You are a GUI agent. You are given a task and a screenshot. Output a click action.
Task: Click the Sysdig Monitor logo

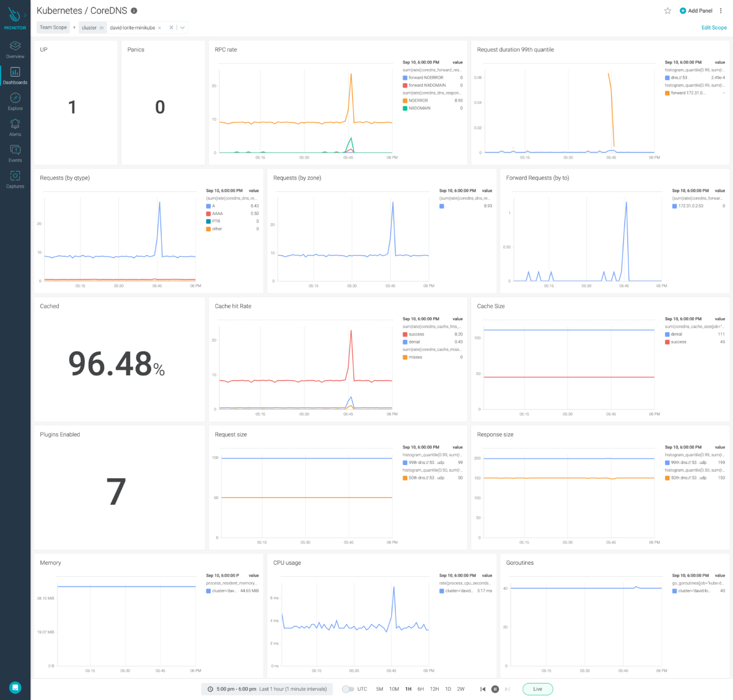pos(15,18)
